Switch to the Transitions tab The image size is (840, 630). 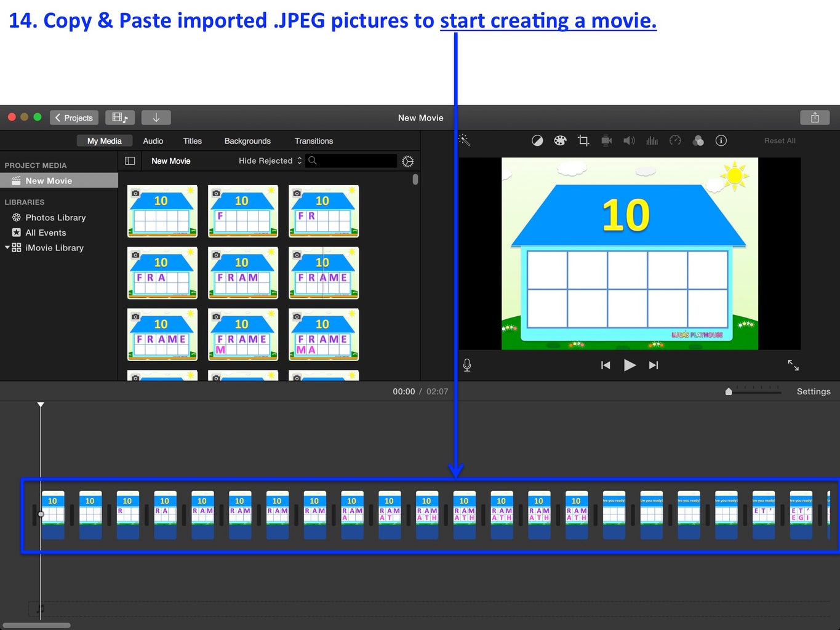point(313,140)
